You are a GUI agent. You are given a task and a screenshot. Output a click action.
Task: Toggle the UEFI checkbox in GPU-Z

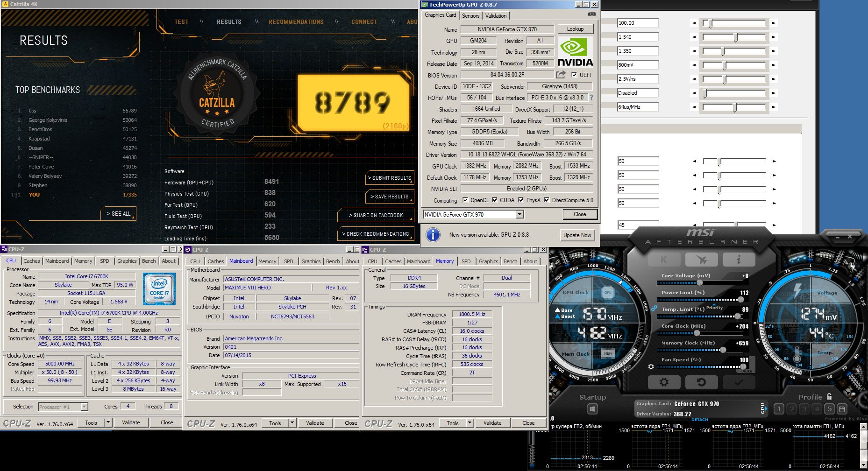(x=574, y=75)
